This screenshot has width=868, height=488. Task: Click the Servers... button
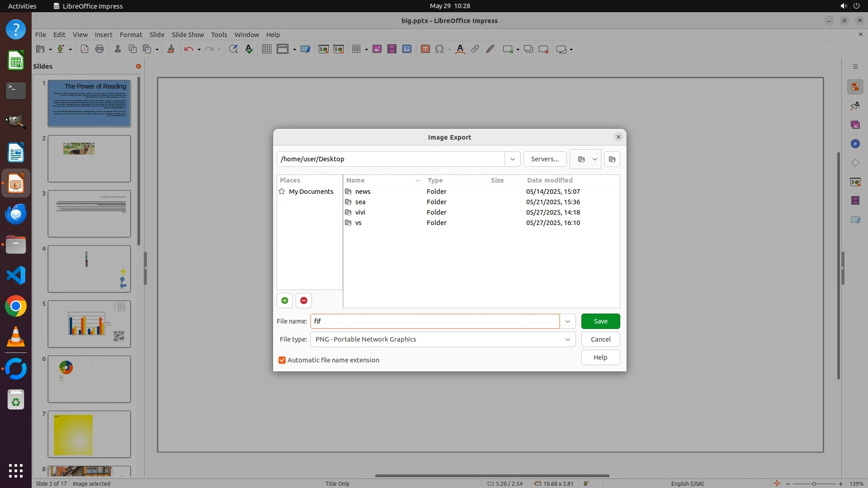click(545, 159)
